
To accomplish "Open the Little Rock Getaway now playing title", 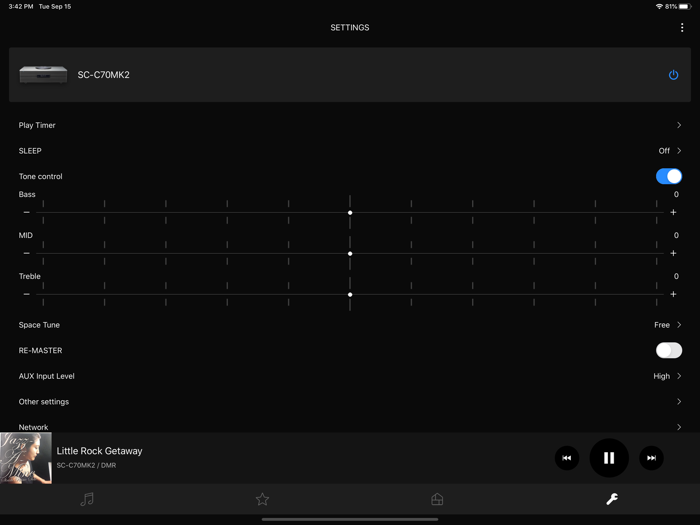I will pyautogui.click(x=99, y=451).
